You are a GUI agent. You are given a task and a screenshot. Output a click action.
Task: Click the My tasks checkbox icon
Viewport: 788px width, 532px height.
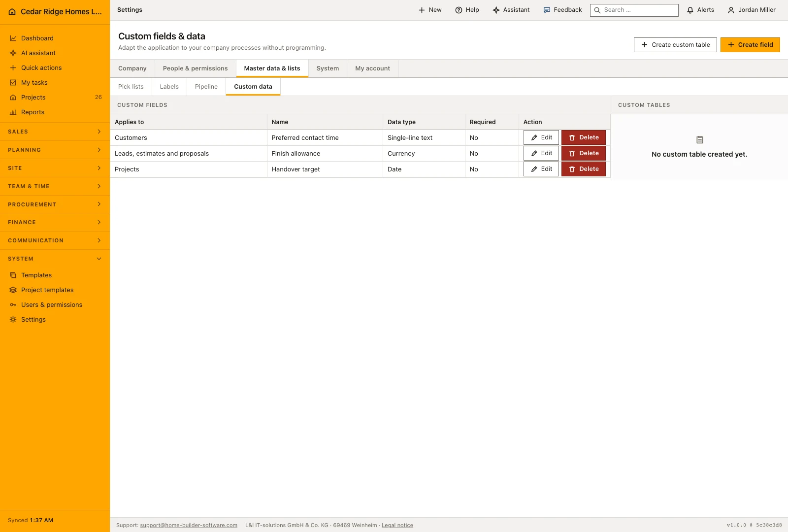(x=13, y=83)
